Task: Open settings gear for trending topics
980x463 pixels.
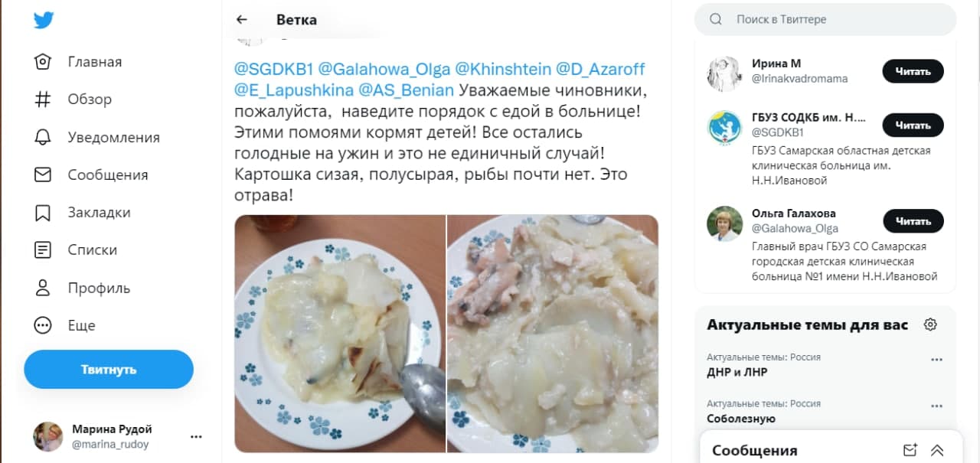Action: click(x=930, y=324)
